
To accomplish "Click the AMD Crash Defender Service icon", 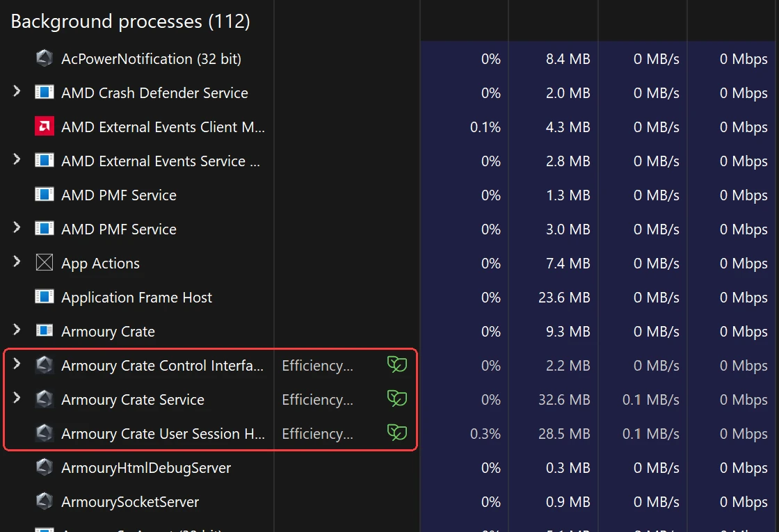I will (45, 92).
